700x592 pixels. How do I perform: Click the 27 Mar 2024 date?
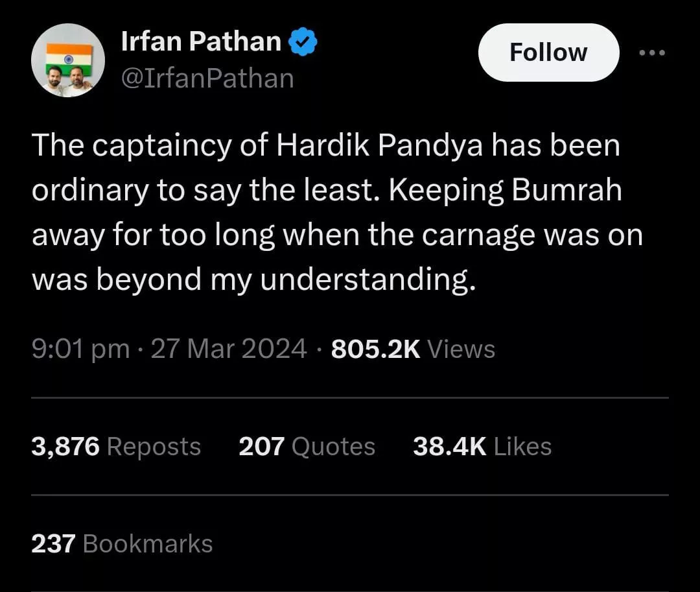click(x=228, y=349)
